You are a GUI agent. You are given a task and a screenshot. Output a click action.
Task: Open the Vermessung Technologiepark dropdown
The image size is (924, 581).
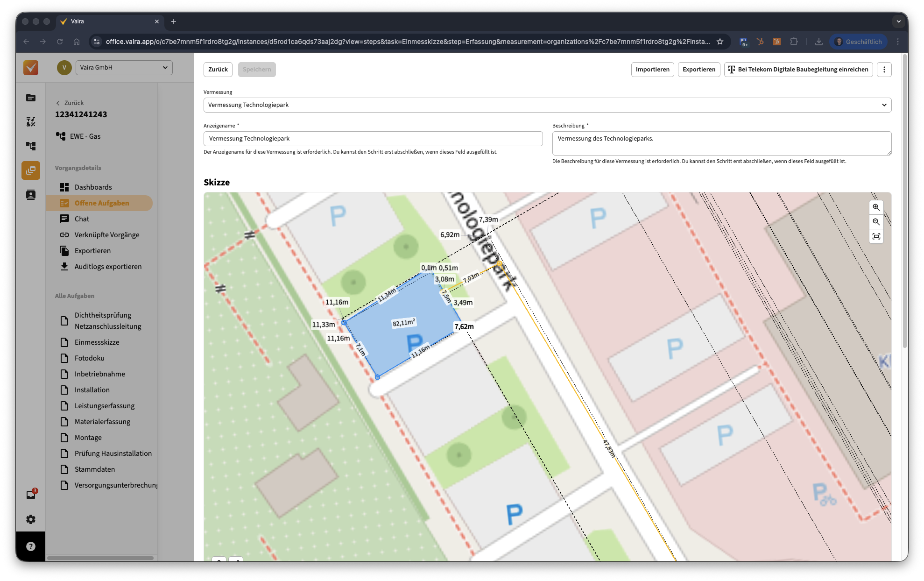(547, 105)
